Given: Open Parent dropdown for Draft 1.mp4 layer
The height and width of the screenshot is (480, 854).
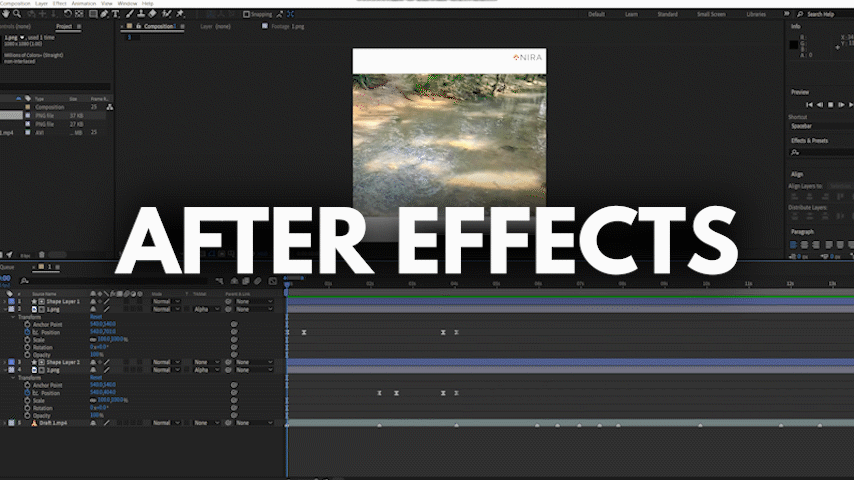Looking at the screenshot, I should [254, 423].
